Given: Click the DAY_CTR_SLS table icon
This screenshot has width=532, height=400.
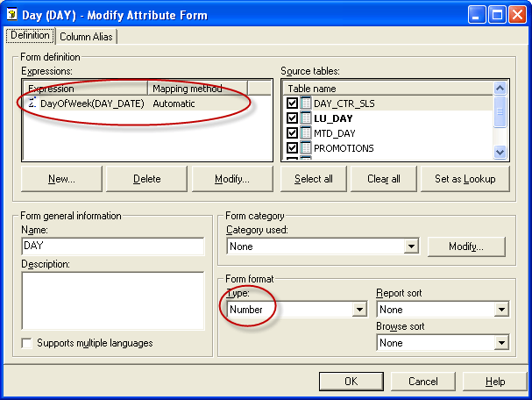Looking at the screenshot, I should click(x=306, y=104).
